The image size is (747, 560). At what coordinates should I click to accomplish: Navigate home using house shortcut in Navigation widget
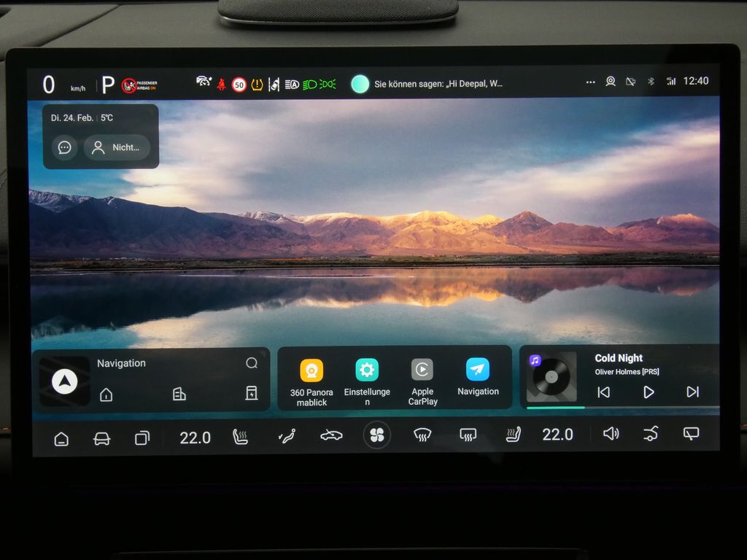[107, 394]
